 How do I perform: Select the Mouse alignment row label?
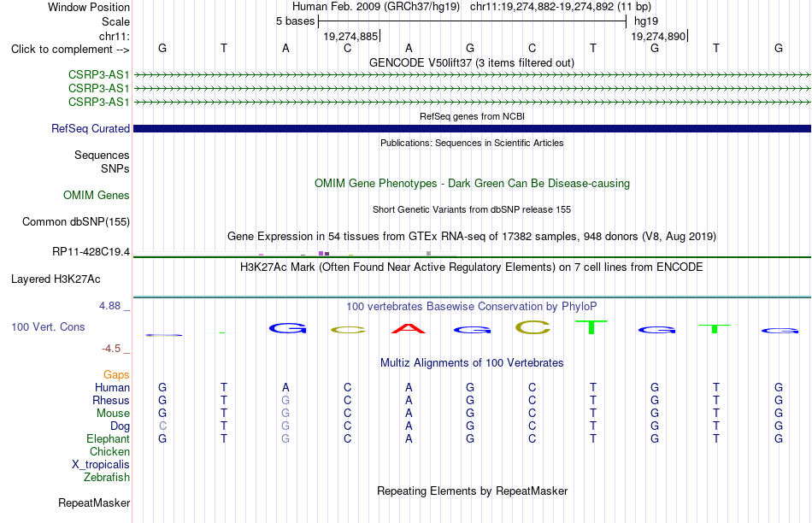click(113, 414)
